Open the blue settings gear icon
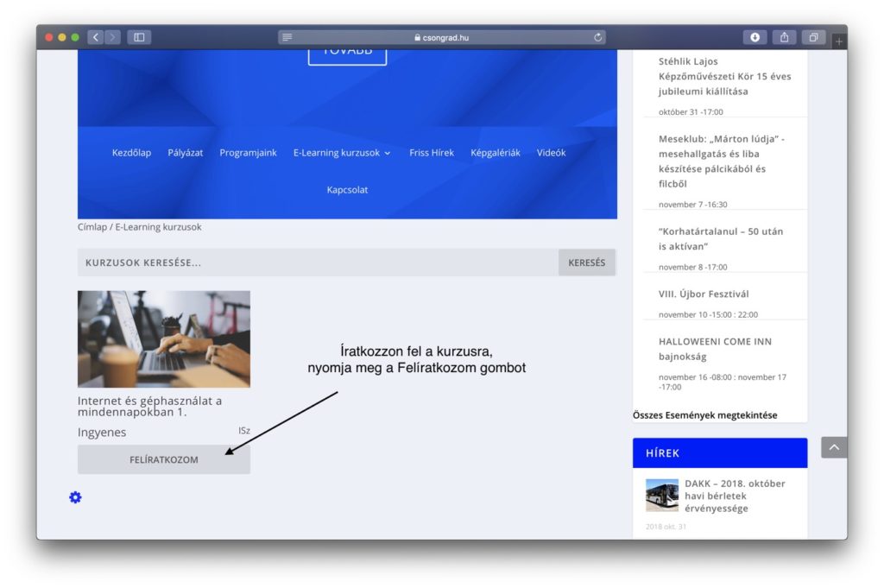 click(x=75, y=497)
